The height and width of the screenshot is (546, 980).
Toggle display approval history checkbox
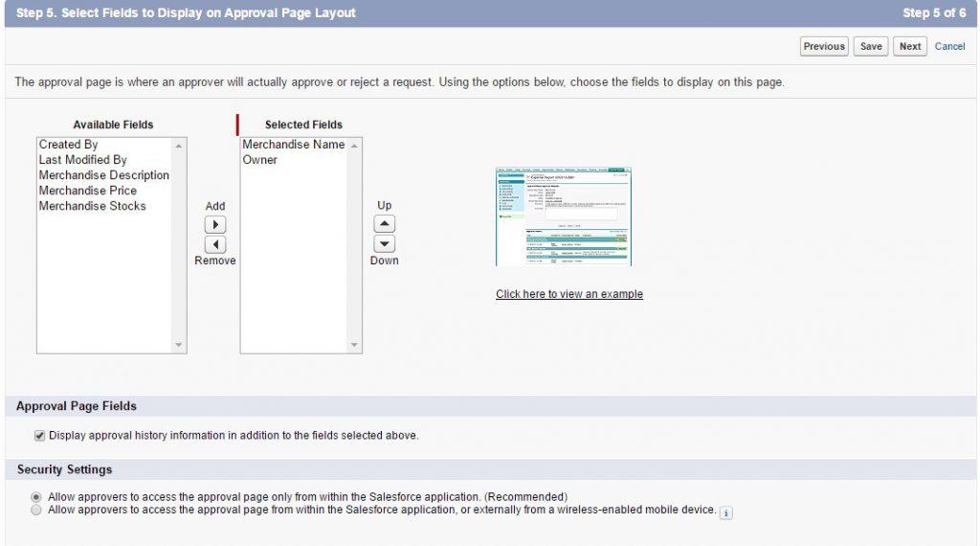[39, 436]
